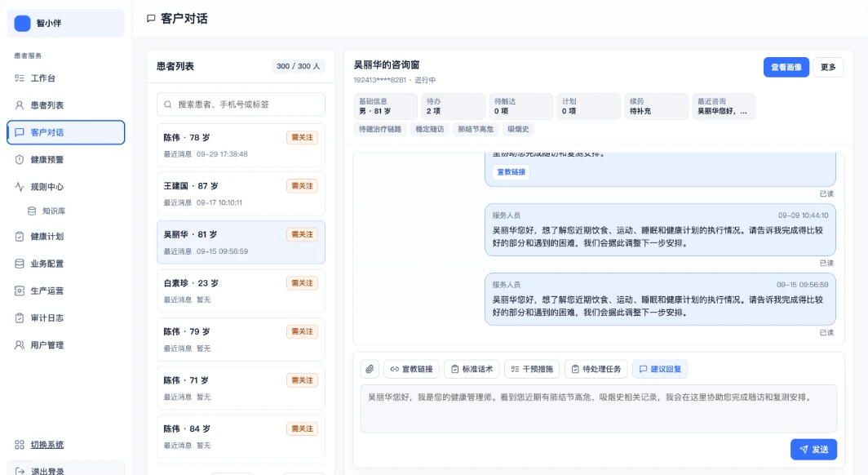Click the paper plane icon on 发送 button

tap(804, 450)
